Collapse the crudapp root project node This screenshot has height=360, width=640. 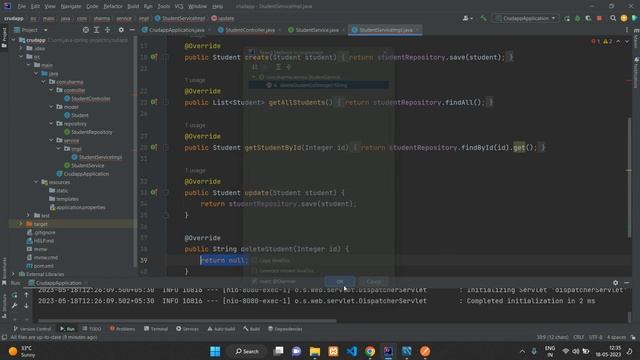pos(13,40)
